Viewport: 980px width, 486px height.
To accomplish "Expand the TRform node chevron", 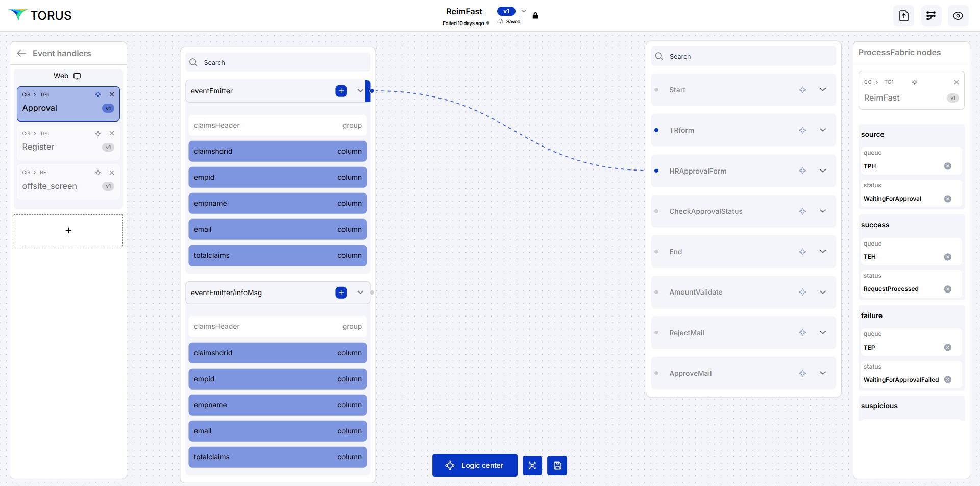I will (x=823, y=130).
